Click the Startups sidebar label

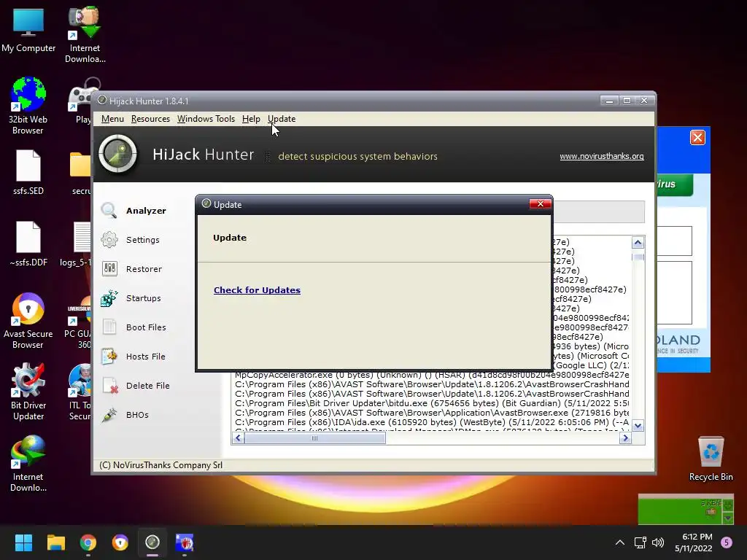(144, 298)
